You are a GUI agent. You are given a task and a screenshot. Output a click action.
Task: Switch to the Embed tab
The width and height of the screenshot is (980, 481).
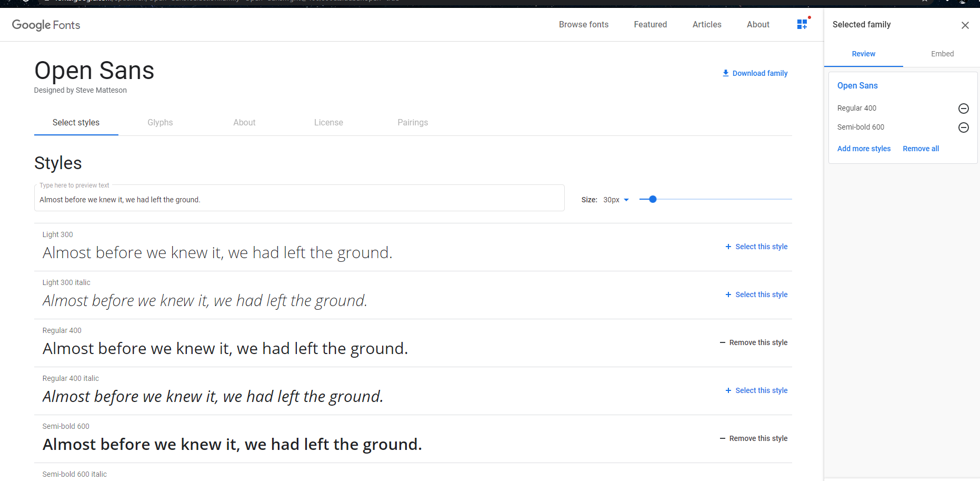942,54
